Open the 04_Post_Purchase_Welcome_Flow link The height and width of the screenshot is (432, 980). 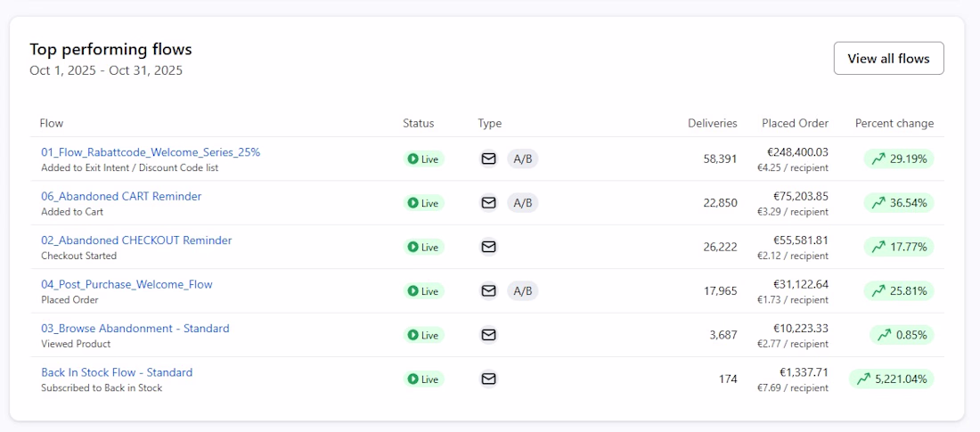pos(127,284)
